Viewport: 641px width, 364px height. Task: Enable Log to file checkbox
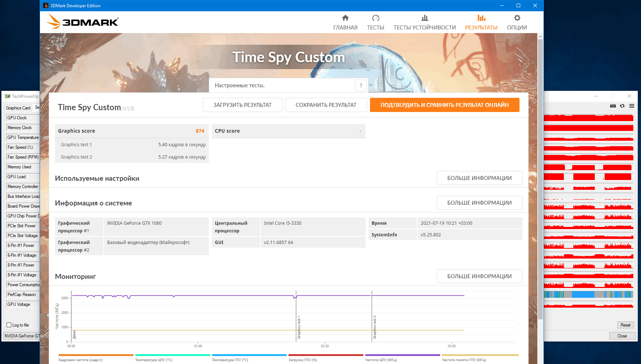(9, 325)
